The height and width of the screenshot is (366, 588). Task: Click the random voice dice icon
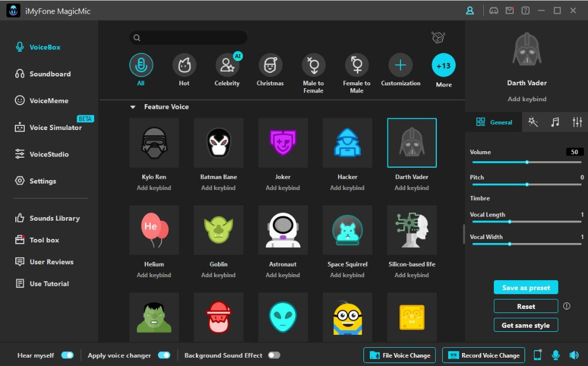[438, 37]
